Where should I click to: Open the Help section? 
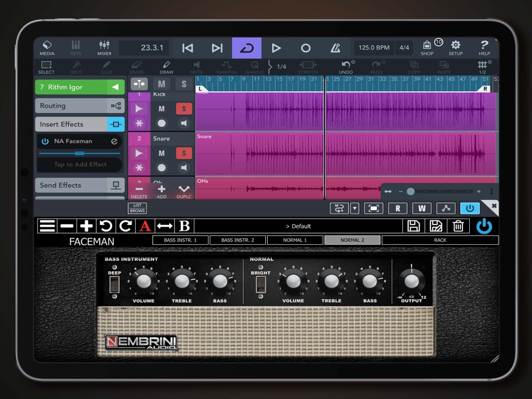(484, 48)
